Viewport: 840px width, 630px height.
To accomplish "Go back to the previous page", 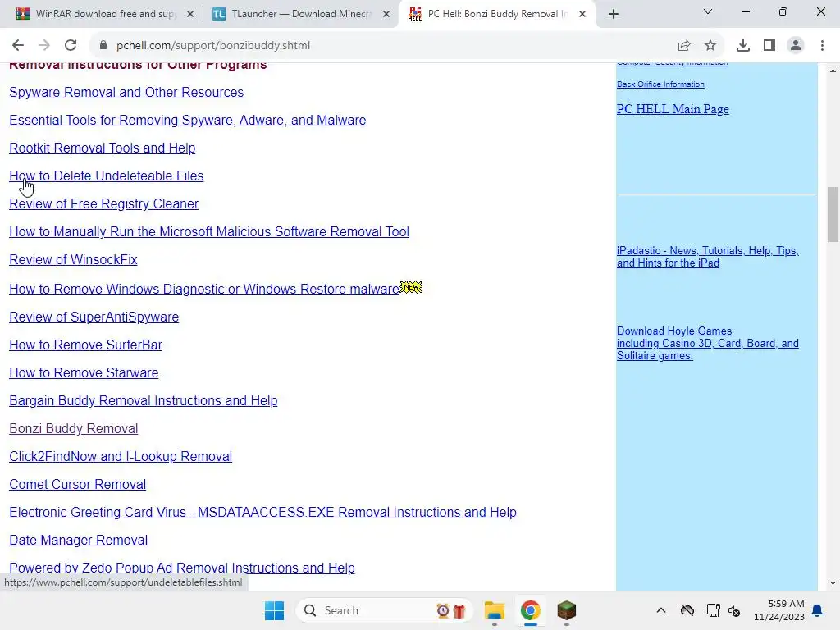I will pos(18,46).
